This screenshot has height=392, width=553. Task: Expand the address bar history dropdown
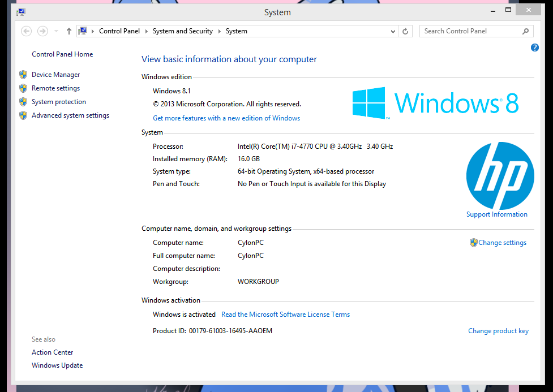pyautogui.click(x=393, y=31)
